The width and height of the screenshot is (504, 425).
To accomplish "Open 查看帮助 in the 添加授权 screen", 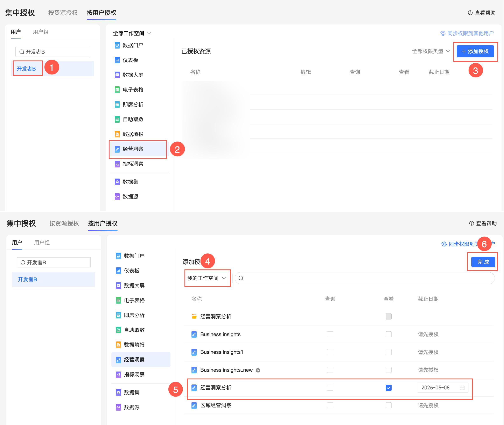I will (x=483, y=224).
